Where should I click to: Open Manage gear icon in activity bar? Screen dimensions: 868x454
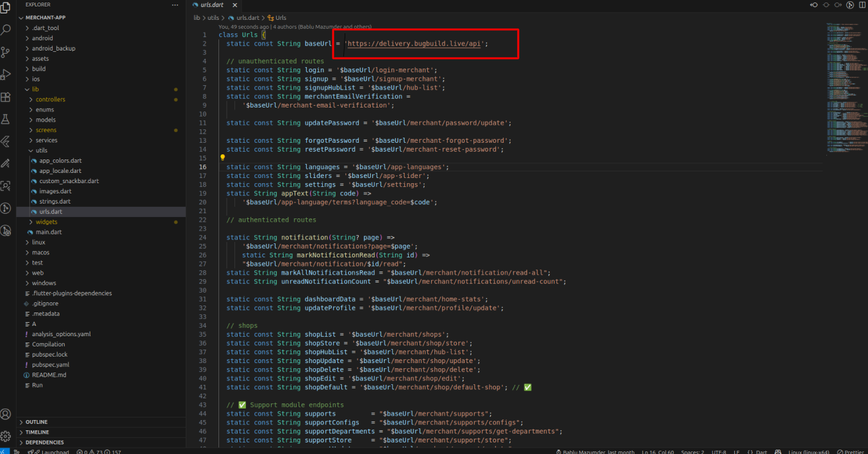(x=6, y=436)
